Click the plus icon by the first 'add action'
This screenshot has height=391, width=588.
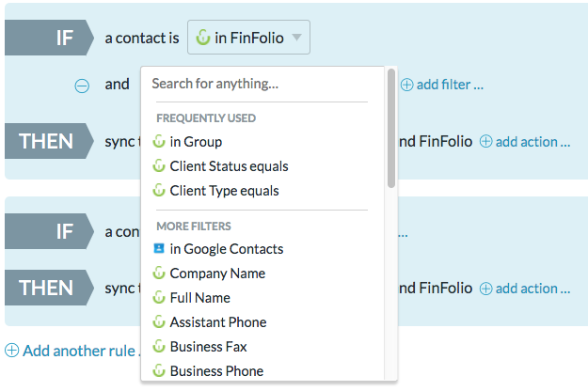point(486,142)
